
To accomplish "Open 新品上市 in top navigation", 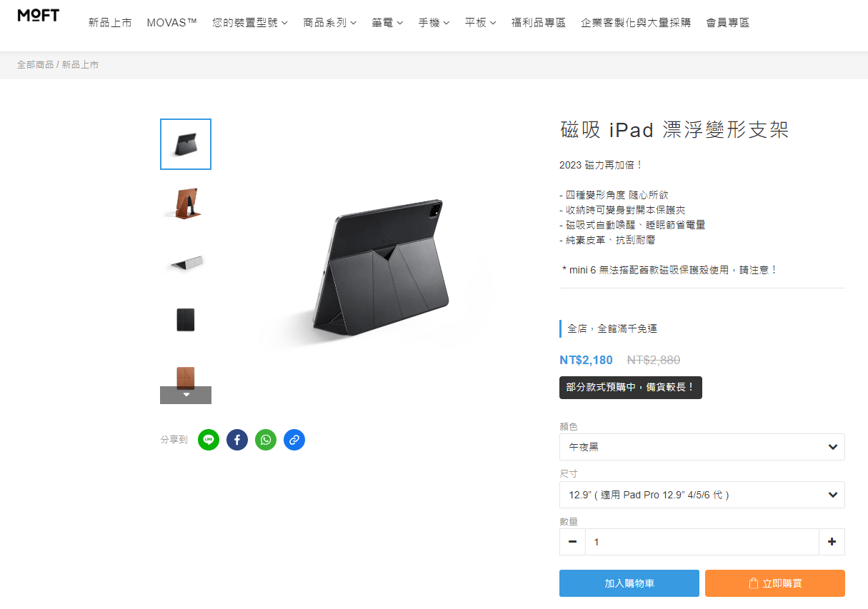I will 110,23.
